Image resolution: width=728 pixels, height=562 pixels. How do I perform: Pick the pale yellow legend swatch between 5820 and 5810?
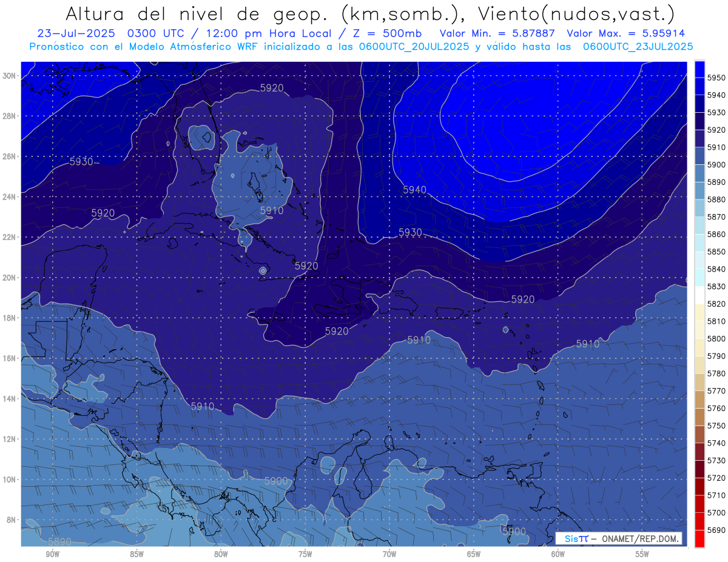[x=699, y=312]
